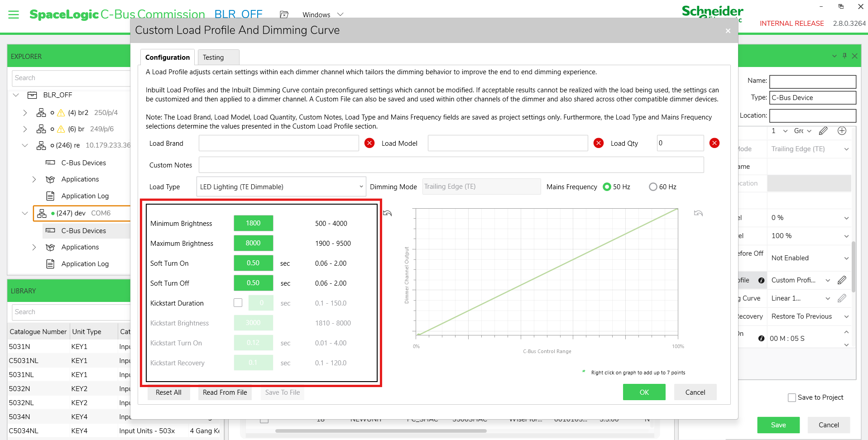868x440 pixels.
Task: Click the Soft Turn Off value field
Action: (x=254, y=283)
